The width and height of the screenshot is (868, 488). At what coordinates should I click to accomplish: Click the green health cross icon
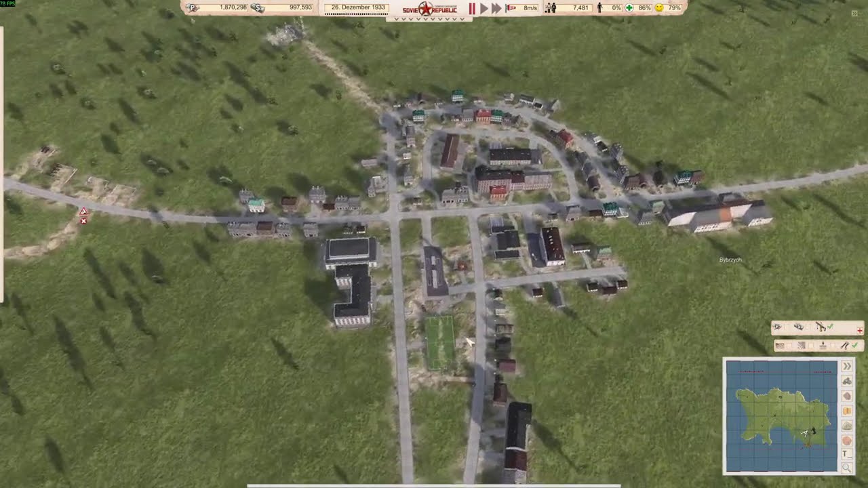[x=629, y=8]
